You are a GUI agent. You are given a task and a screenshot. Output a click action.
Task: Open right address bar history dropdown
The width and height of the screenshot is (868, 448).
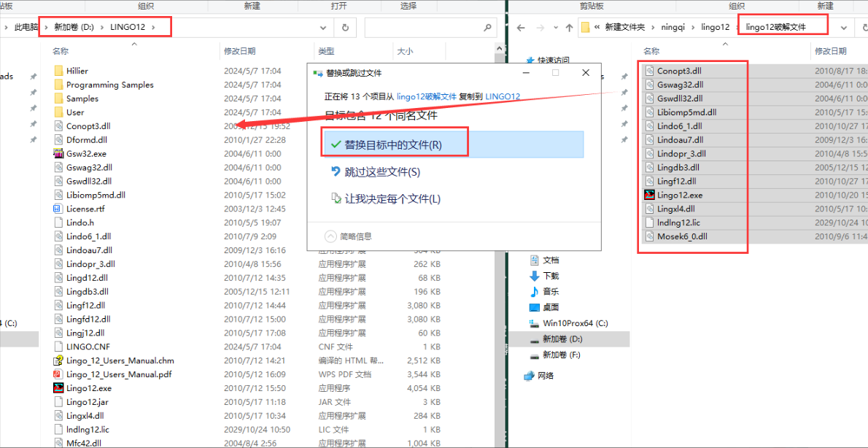(844, 27)
